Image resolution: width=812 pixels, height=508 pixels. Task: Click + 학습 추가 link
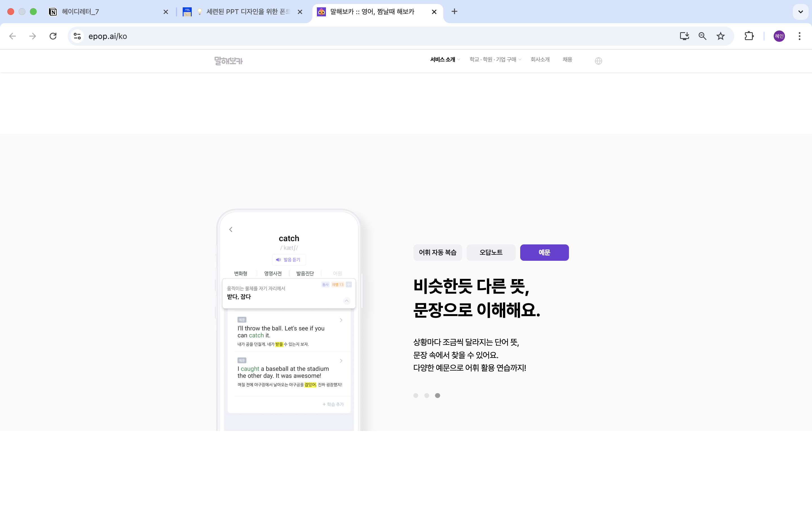(x=333, y=404)
